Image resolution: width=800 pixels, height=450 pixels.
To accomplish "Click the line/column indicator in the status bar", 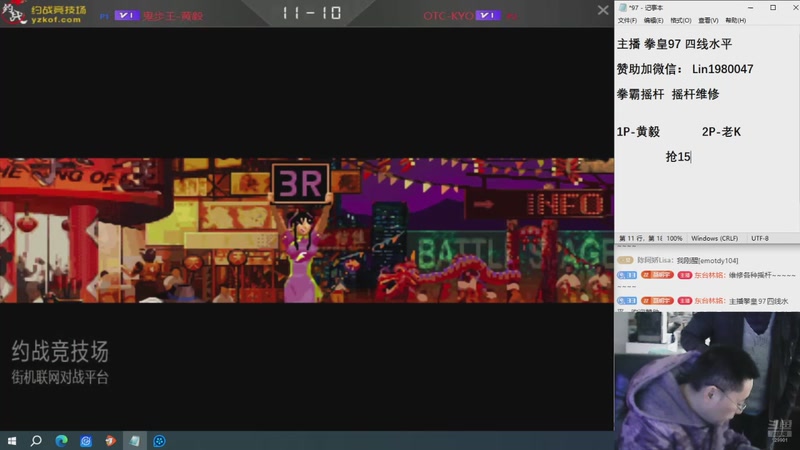I will 641,238.
